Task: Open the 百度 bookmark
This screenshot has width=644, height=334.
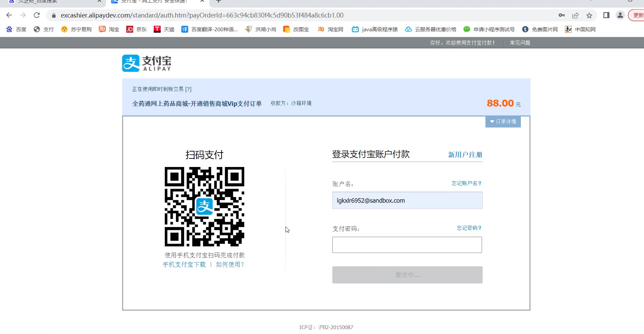Action: [x=16, y=29]
